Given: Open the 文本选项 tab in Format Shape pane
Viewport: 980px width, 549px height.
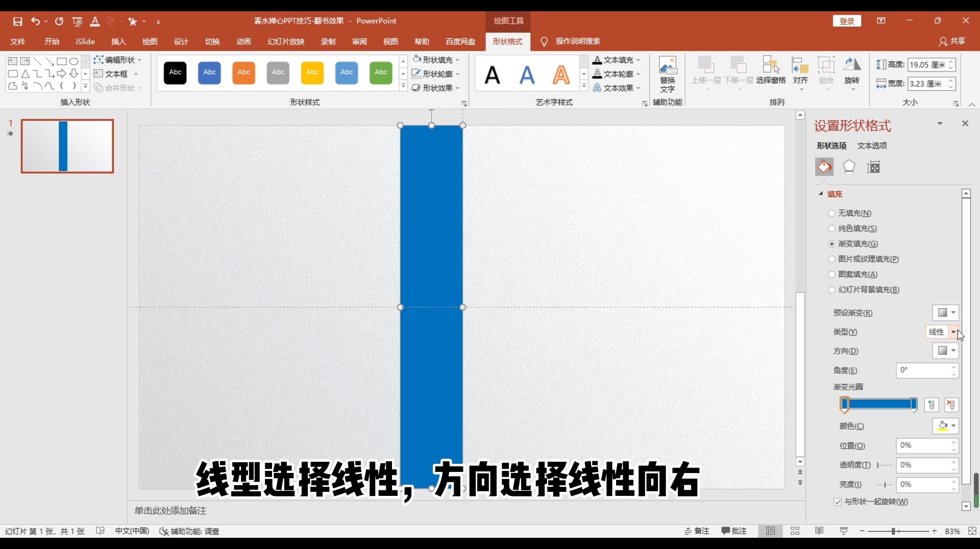Looking at the screenshot, I should tap(872, 145).
